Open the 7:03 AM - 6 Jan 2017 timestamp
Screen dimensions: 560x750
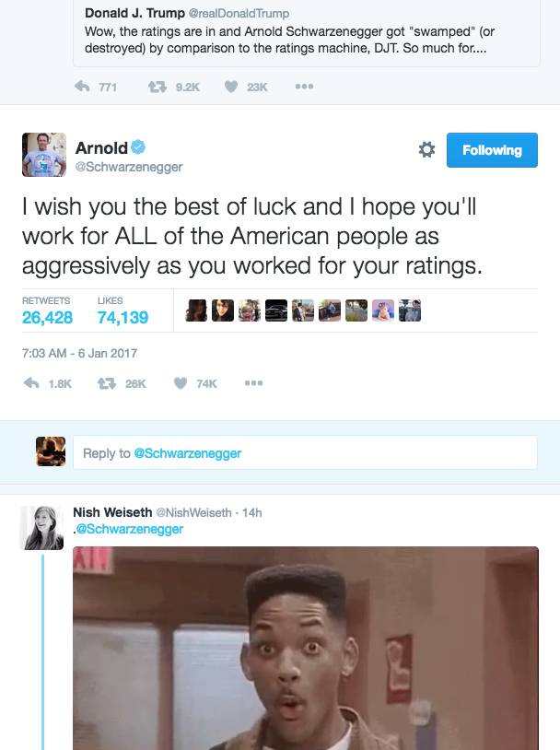79,353
